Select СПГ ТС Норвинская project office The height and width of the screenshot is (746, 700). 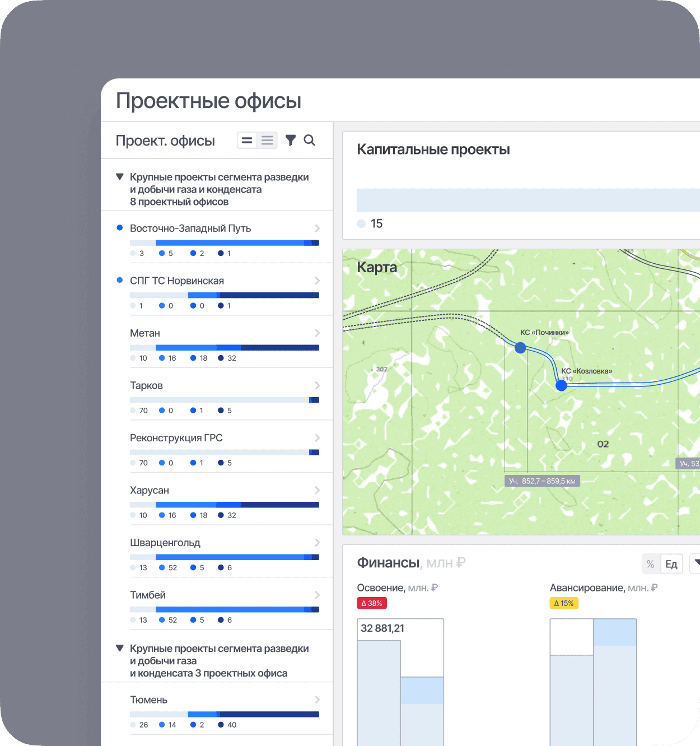(x=217, y=290)
